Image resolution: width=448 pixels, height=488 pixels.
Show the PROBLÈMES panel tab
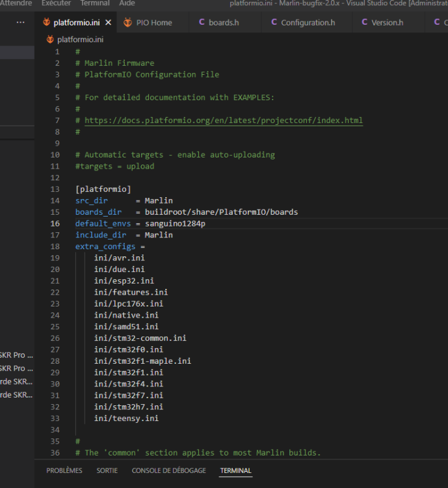(x=64, y=470)
